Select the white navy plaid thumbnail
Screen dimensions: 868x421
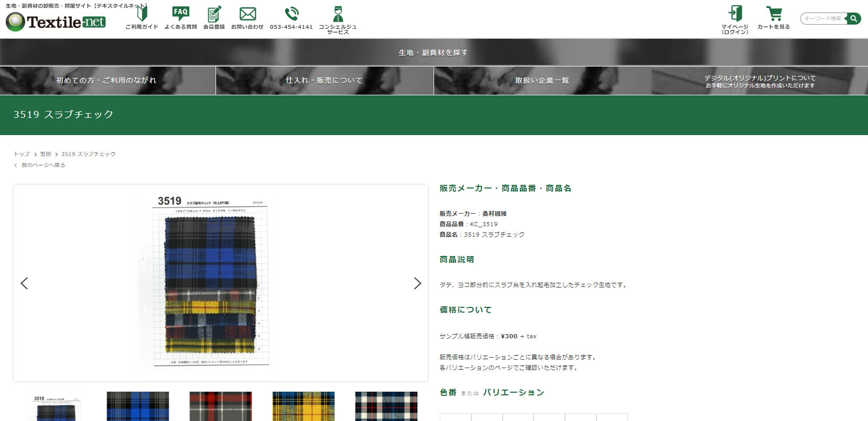click(x=386, y=406)
